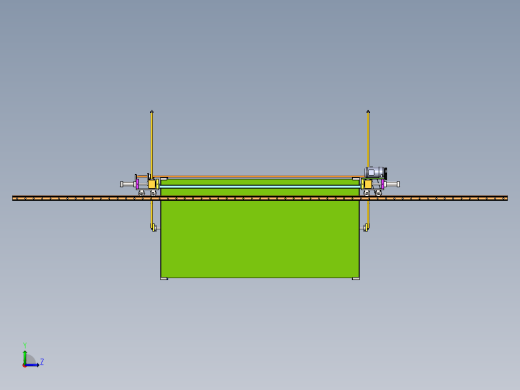Pick the left end bolt of the shaft

(128, 184)
